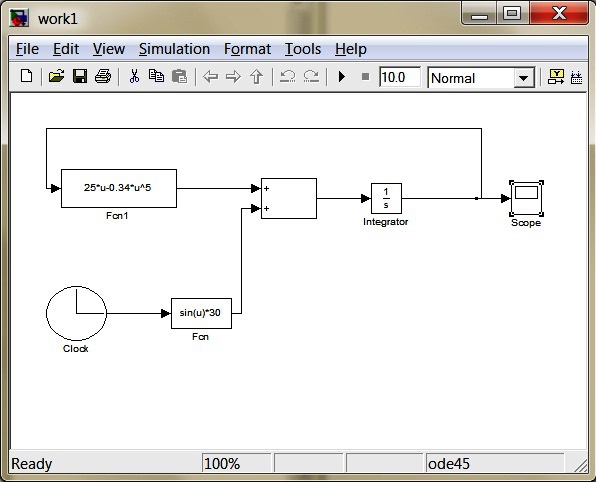
Task: Click the Scope block label
Action: 526,223
